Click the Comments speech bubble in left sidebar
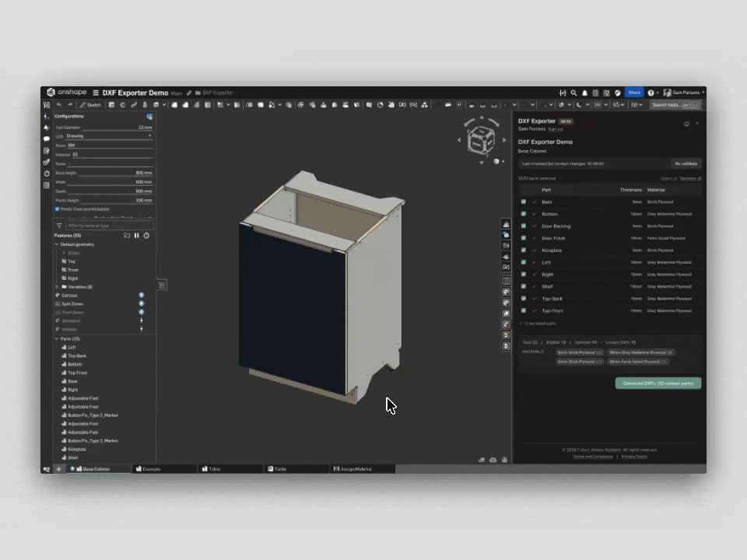Viewport: 747px width, 560px height. tap(47, 139)
